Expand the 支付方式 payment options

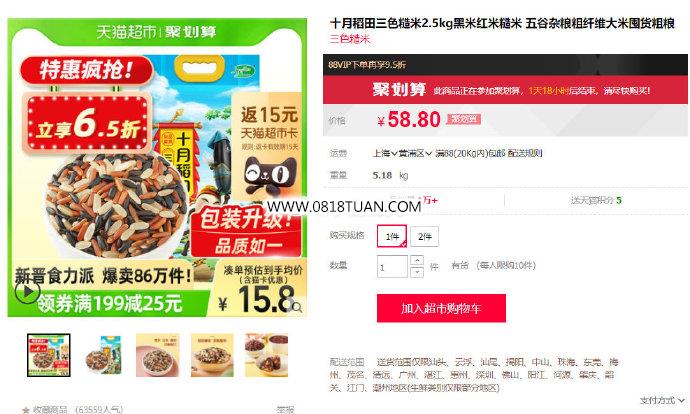tap(662, 400)
